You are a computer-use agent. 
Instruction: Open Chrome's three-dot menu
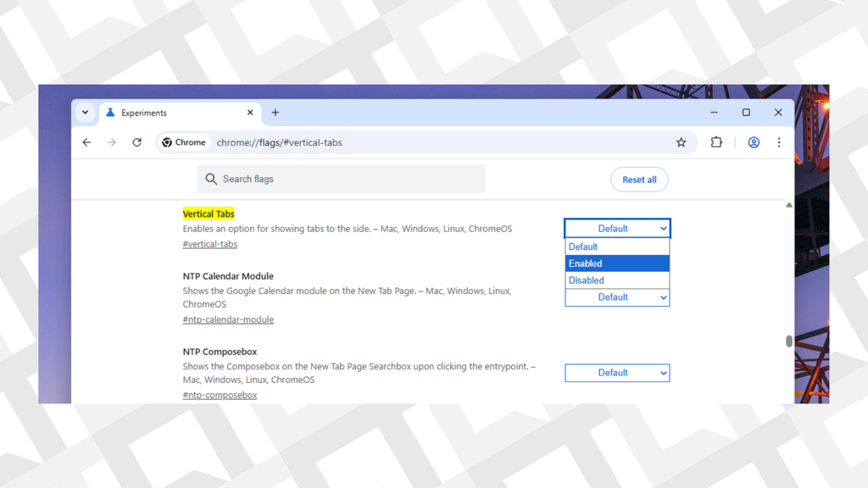(779, 142)
